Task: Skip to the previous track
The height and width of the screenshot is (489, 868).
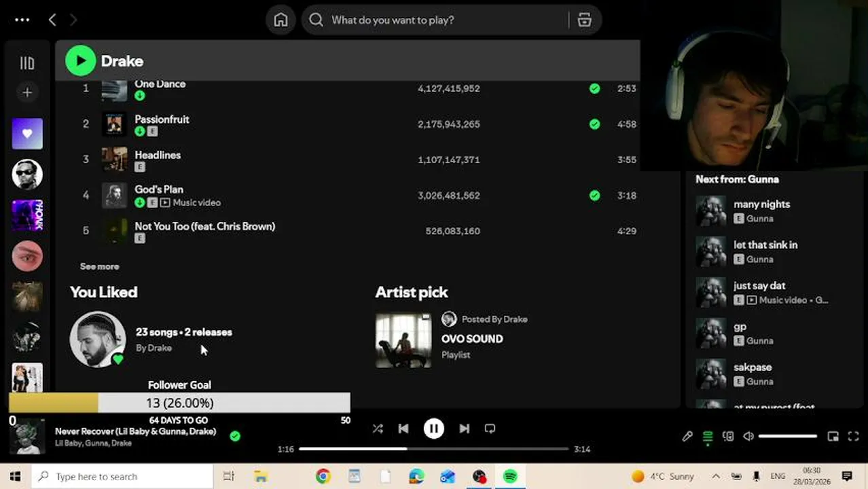Action: coord(403,429)
